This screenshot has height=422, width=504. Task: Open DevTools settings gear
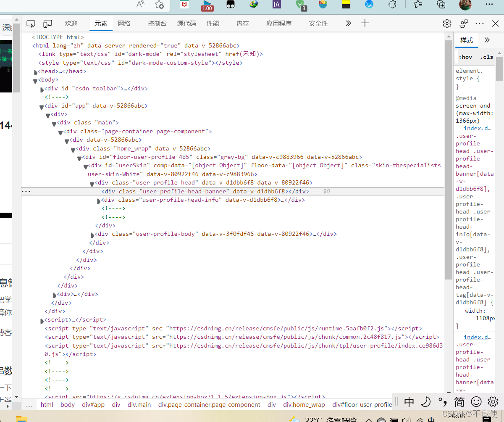coord(447,24)
